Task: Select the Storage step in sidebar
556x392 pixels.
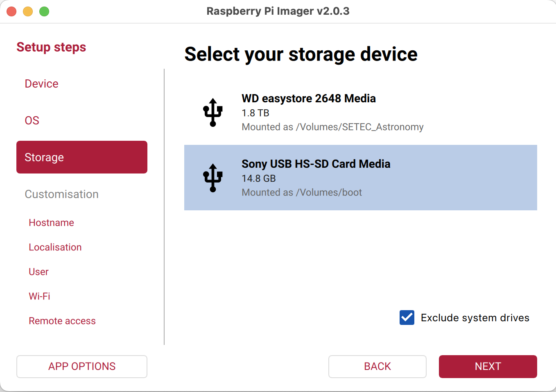Action: click(x=82, y=157)
